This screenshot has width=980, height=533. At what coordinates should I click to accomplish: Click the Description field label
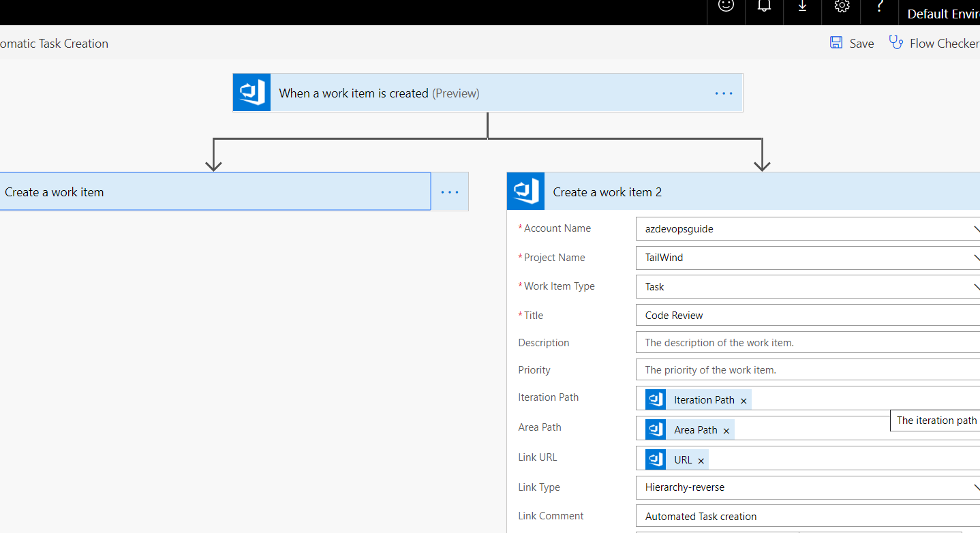tap(544, 343)
